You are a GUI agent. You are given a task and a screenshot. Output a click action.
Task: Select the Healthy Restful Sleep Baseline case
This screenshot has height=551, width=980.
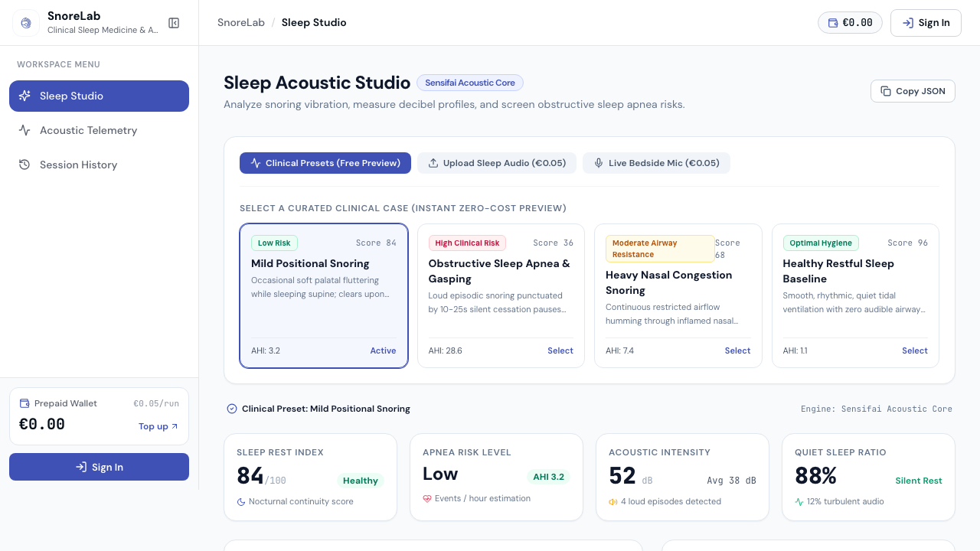tap(855, 295)
